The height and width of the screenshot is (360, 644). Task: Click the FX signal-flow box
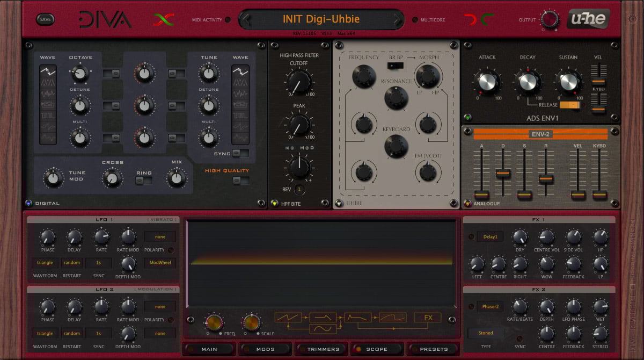click(x=428, y=317)
